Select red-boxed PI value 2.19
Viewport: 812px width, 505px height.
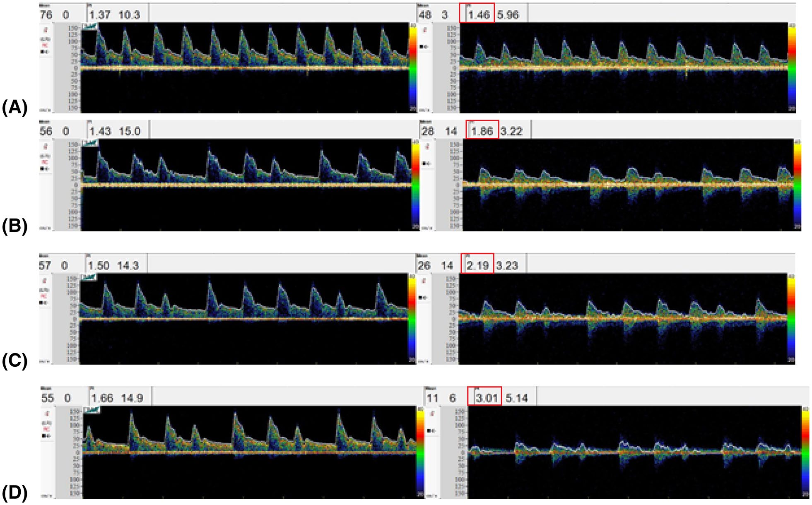point(477,266)
